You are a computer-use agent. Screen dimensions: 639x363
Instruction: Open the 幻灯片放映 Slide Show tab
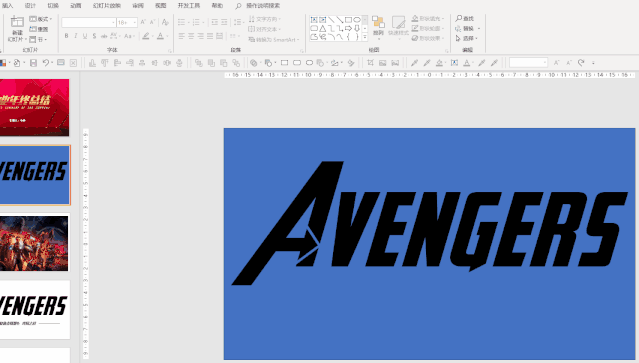pyautogui.click(x=107, y=6)
